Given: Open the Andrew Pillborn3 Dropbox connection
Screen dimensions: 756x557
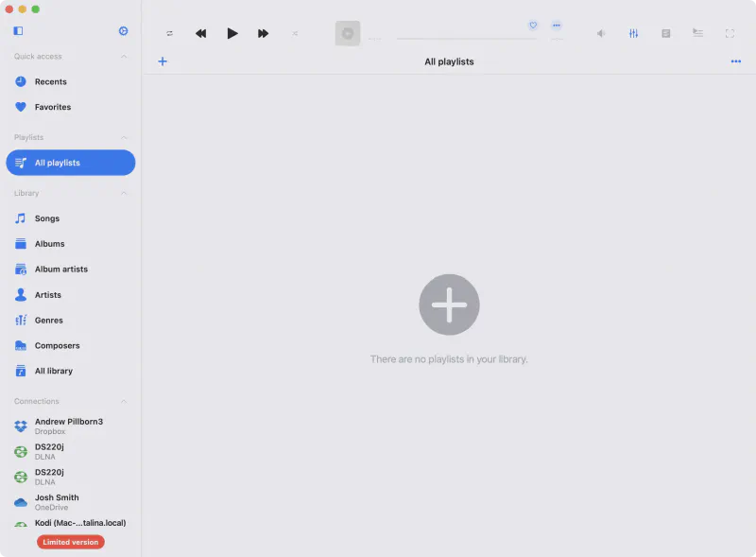Looking at the screenshot, I should click(x=70, y=426).
